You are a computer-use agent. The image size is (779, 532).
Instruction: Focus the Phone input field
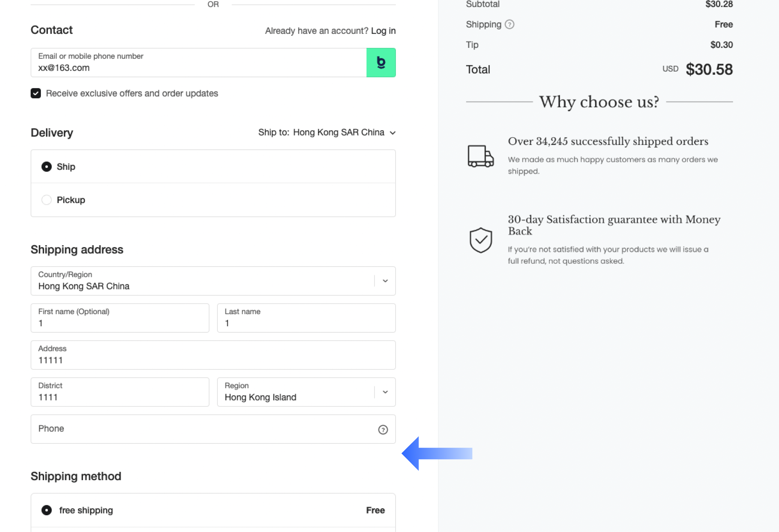pos(213,429)
